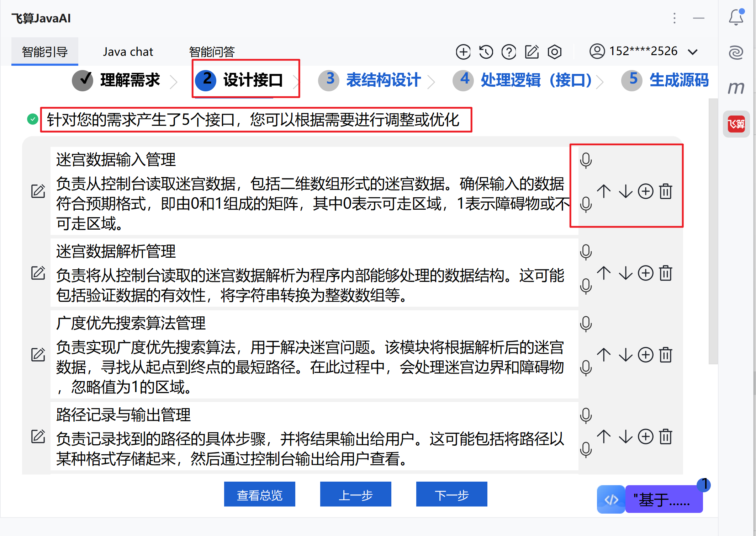Open the help question mark icon
756x536 pixels.
tap(509, 52)
